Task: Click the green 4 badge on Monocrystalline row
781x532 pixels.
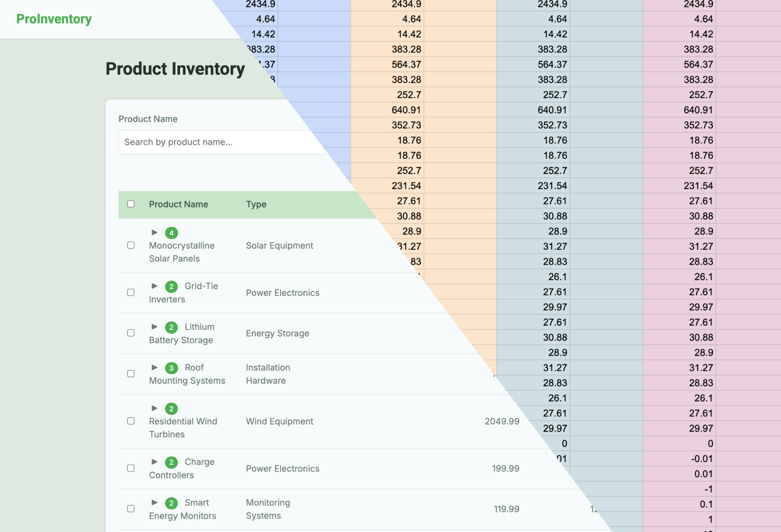Action: (172, 233)
